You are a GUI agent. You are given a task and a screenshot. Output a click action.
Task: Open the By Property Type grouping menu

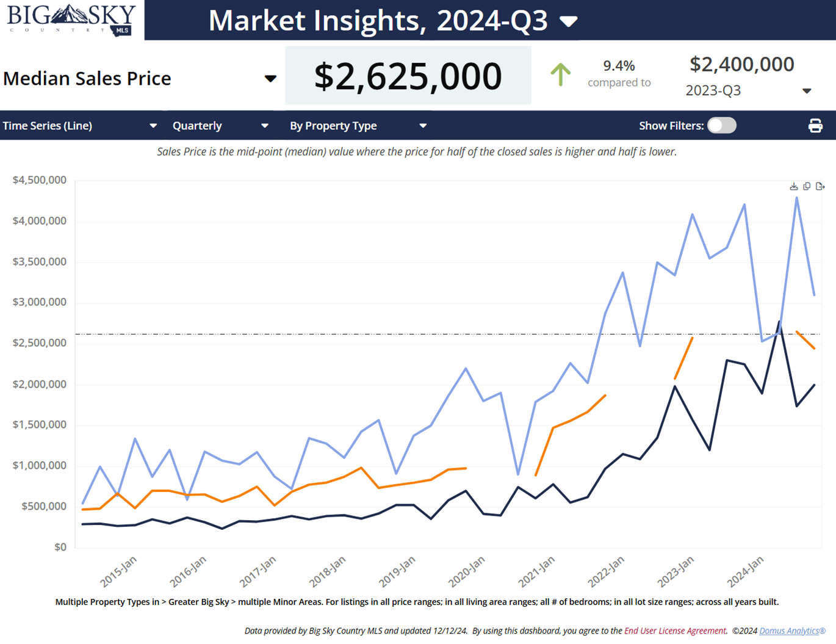pos(423,126)
